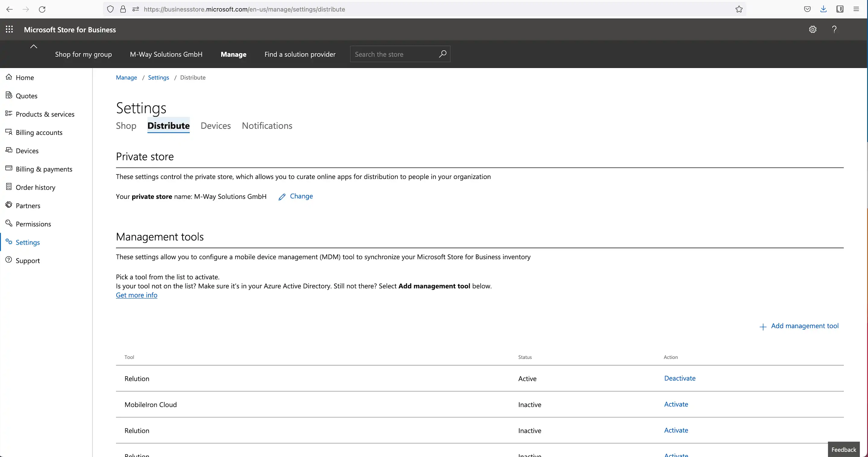Image resolution: width=868 pixels, height=457 pixels.
Task: Show site security lock information
Action: coord(123,9)
